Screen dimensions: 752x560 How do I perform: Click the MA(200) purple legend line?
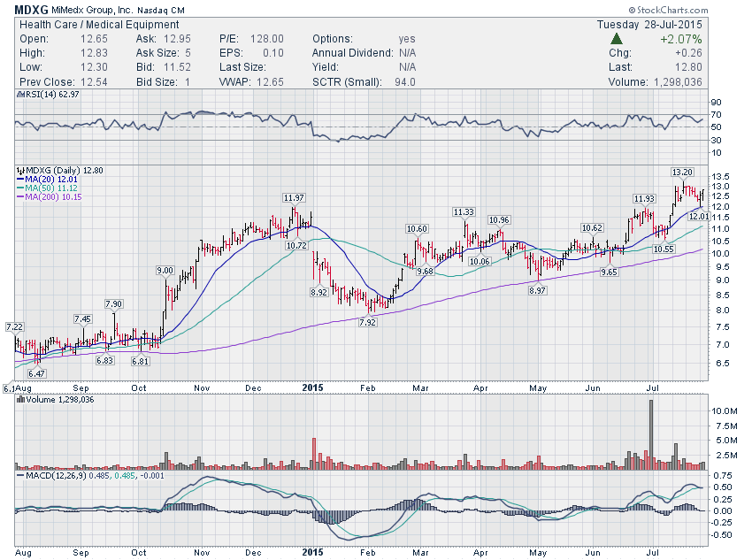[x=20, y=197]
